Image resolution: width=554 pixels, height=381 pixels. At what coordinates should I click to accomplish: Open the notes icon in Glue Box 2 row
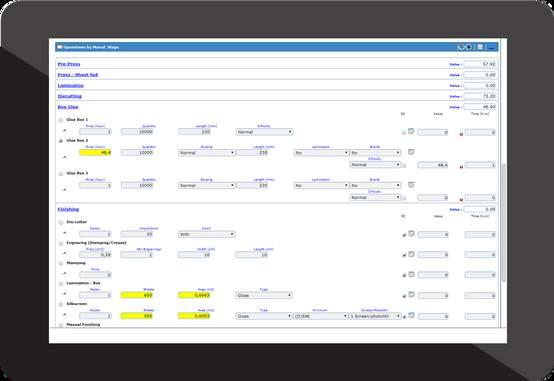[411, 152]
